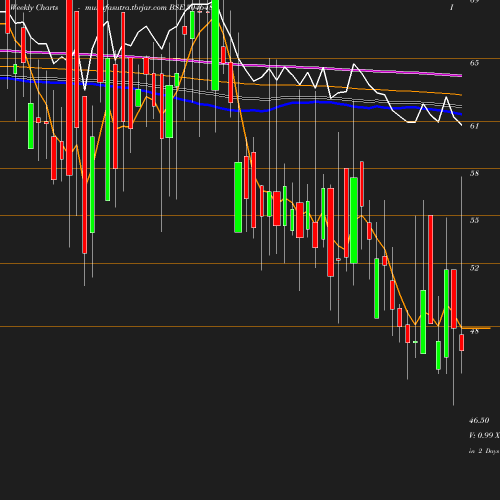Click the 55 price axis label
The width and height of the screenshot is (500, 500).
coord(474,220)
